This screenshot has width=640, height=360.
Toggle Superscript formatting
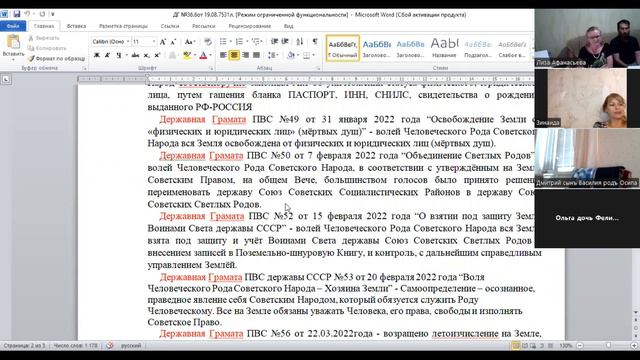coord(157,55)
